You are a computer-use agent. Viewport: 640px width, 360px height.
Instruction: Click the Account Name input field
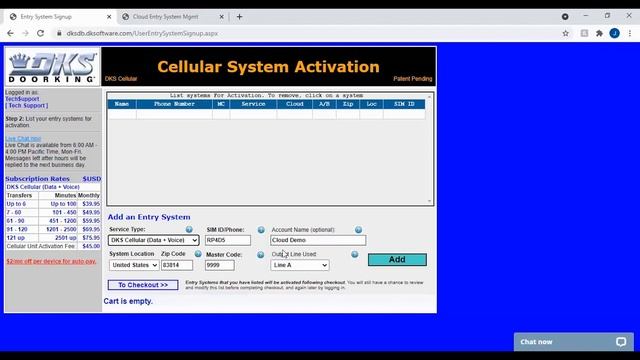318,240
